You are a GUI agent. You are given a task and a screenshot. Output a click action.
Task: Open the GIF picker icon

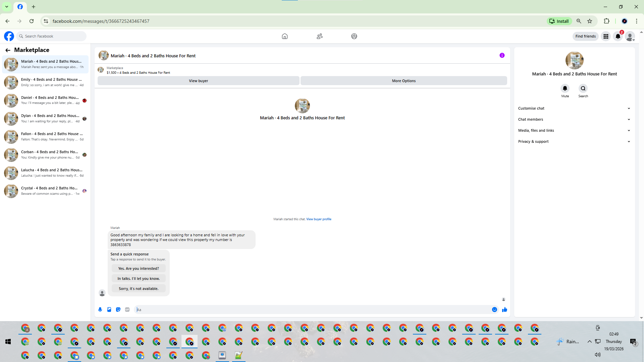click(127, 310)
